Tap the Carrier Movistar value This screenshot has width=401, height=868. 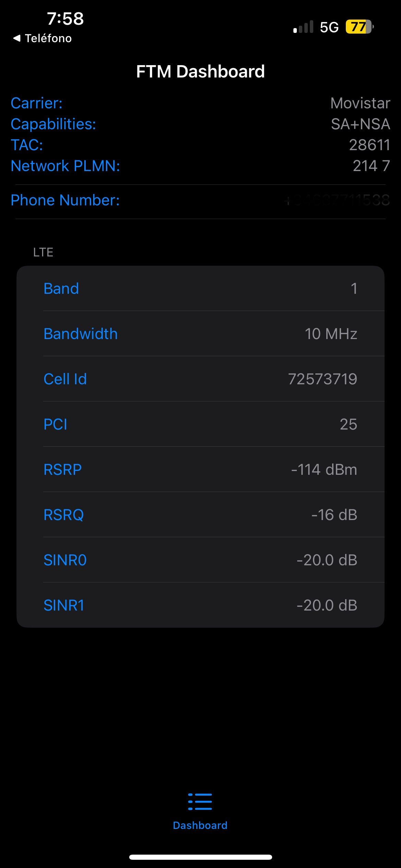tap(360, 103)
